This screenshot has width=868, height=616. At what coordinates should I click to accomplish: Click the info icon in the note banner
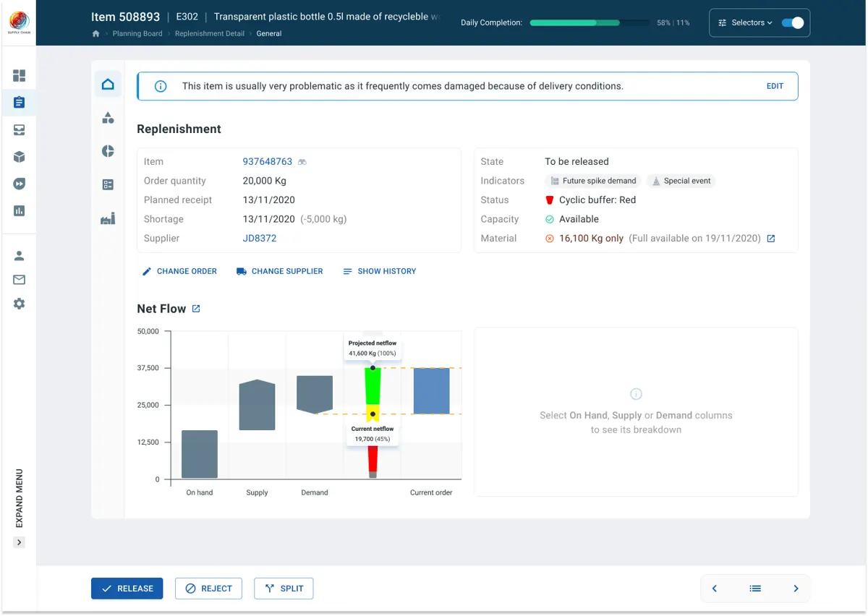tap(161, 86)
